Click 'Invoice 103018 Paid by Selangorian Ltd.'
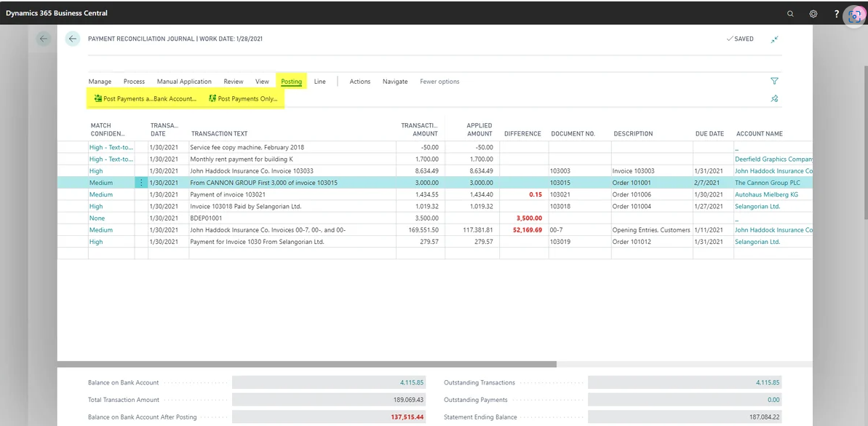Image resolution: width=868 pixels, height=426 pixels. tap(245, 207)
